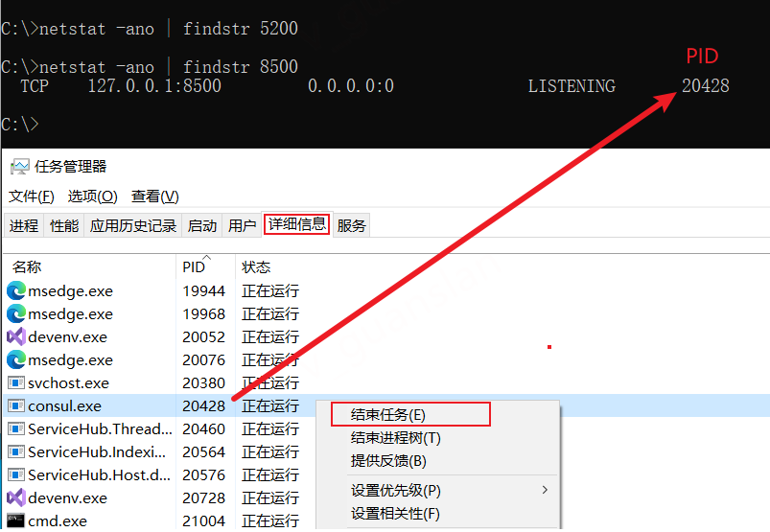The height and width of the screenshot is (532, 770).
Task: Expand 设置优先级(P) submenu arrow
Action: [x=545, y=490]
